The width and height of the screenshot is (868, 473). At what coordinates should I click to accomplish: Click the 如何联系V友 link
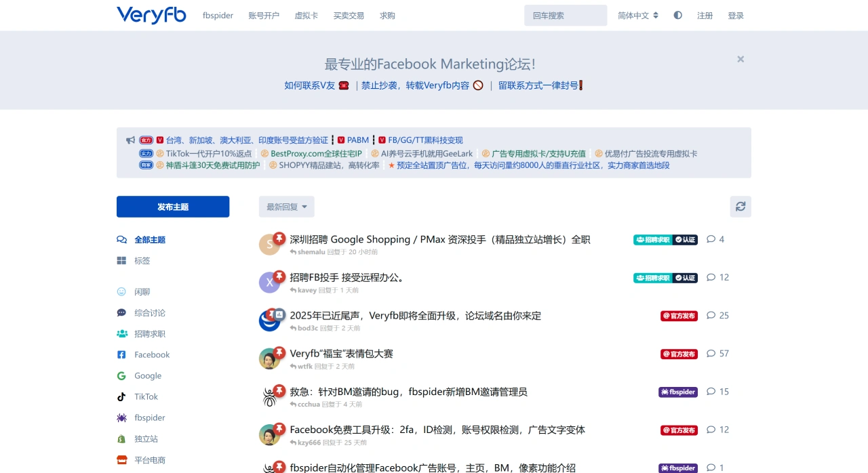point(310,85)
